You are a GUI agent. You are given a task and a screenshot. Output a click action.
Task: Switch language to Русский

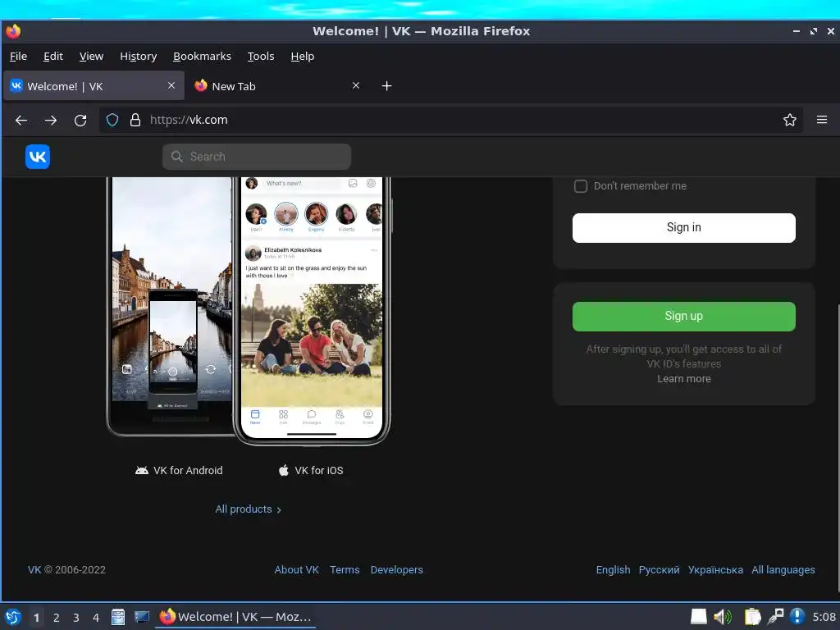click(659, 570)
